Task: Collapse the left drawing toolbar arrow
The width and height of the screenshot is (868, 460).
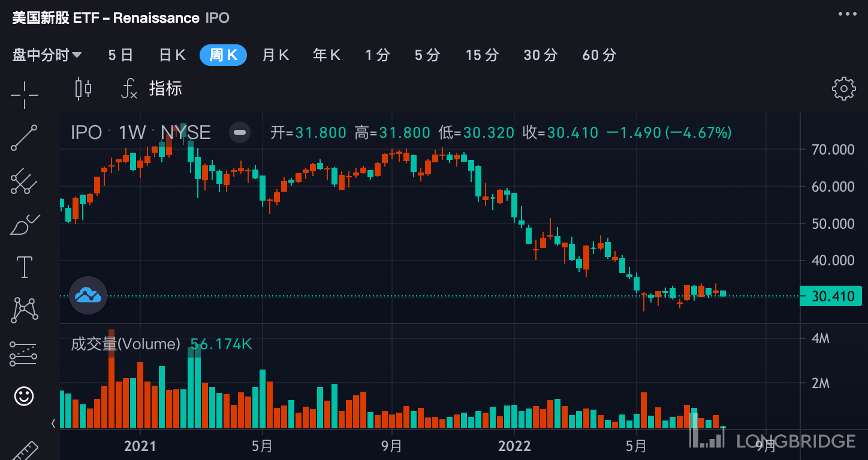Action: coord(53,424)
